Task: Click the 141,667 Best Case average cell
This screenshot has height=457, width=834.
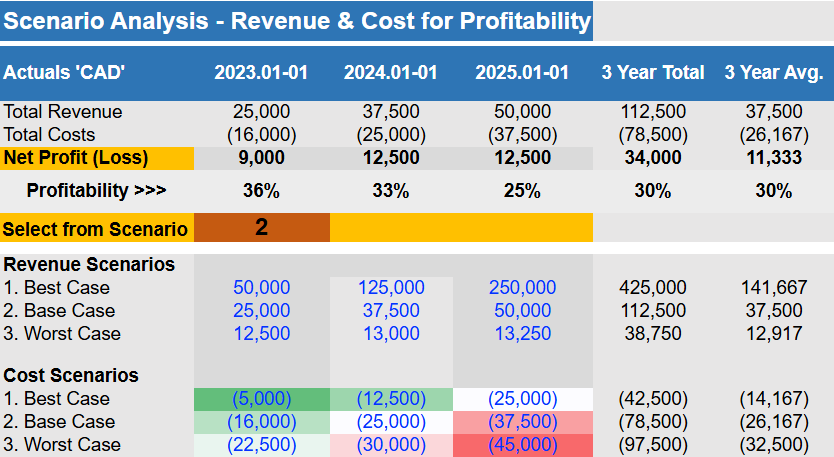Action: (774, 288)
